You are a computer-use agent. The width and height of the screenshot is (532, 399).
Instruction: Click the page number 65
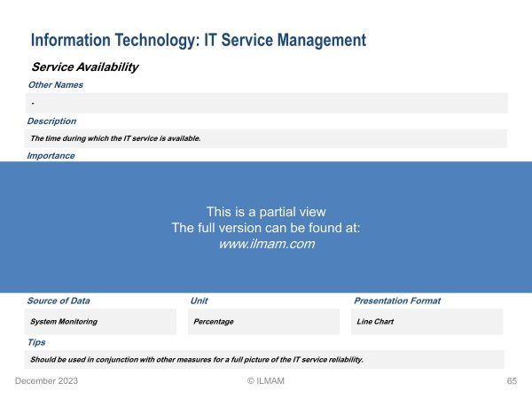pos(512,380)
